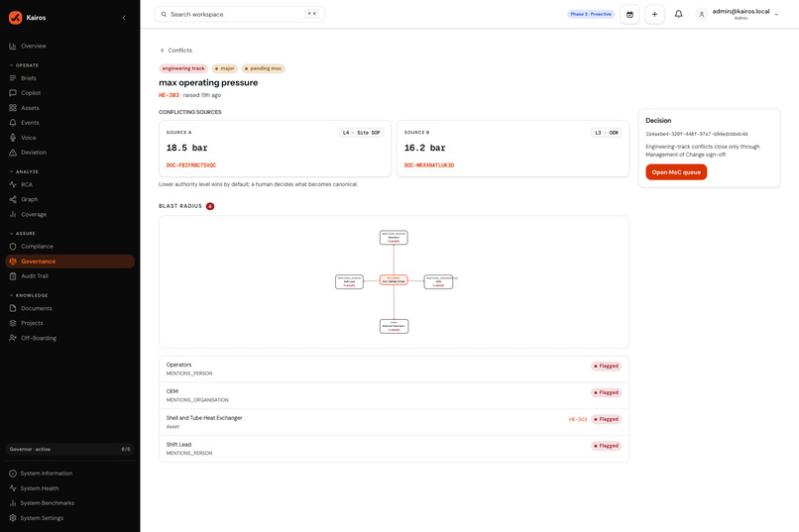Focus the Search workspace field
This screenshot has height=532, width=799.
tap(240, 14)
